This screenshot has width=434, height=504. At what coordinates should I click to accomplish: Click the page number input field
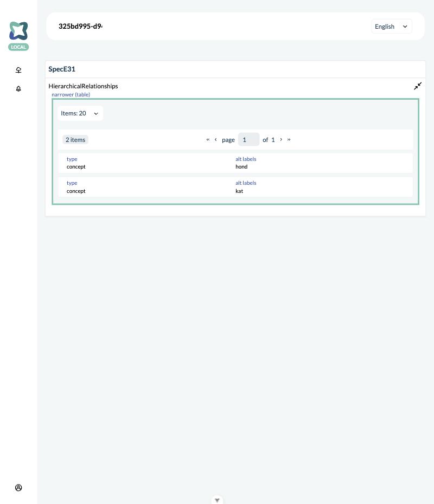pyautogui.click(x=248, y=139)
